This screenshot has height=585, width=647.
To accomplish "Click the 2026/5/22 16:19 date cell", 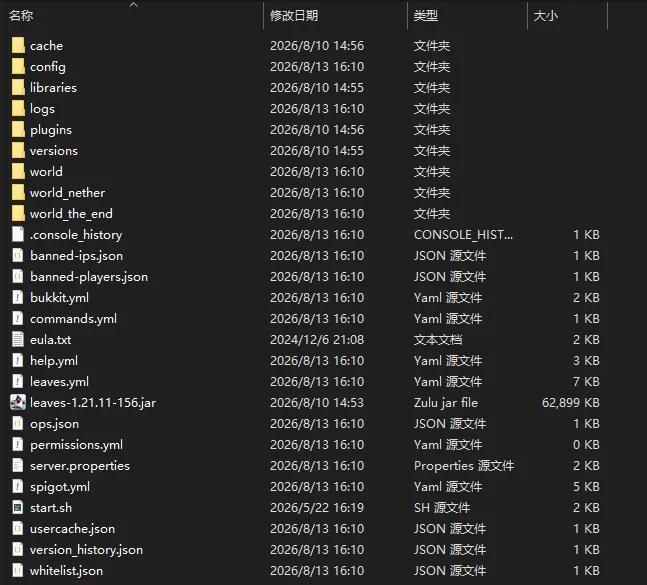I will click(317, 507).
